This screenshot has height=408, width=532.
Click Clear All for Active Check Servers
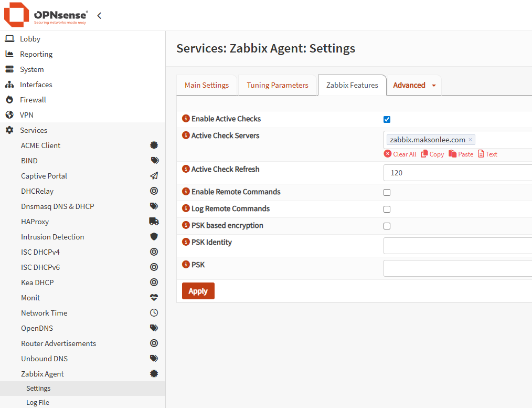tap(400, 154)
